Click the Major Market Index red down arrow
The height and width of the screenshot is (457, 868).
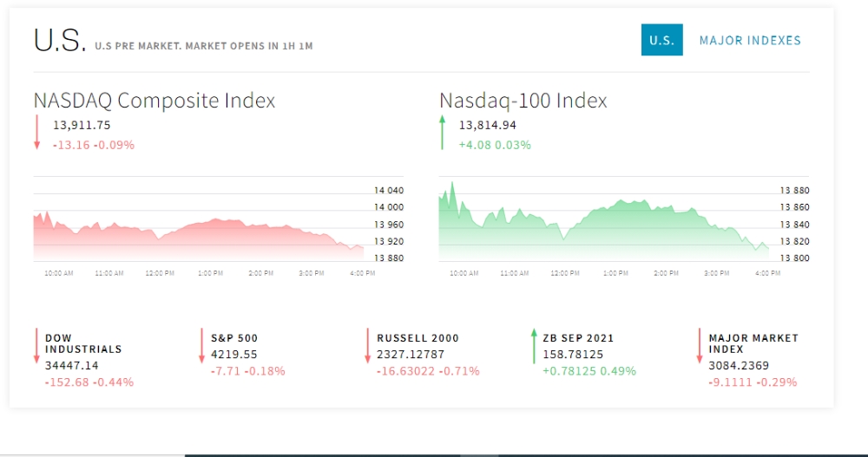(x=700, y=346)
